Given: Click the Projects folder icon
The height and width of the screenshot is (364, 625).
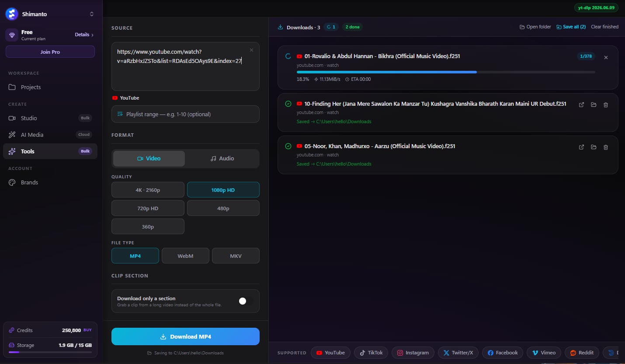Looking at the screenshot, I should (12, 87).
